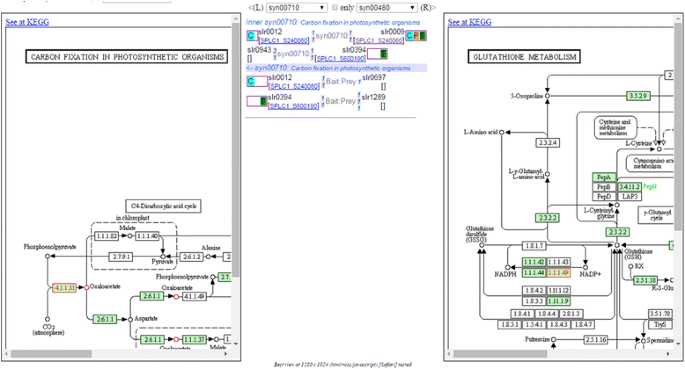685x369 pixels.
Task: Select the LAP3 box
Action: point(630,197)
